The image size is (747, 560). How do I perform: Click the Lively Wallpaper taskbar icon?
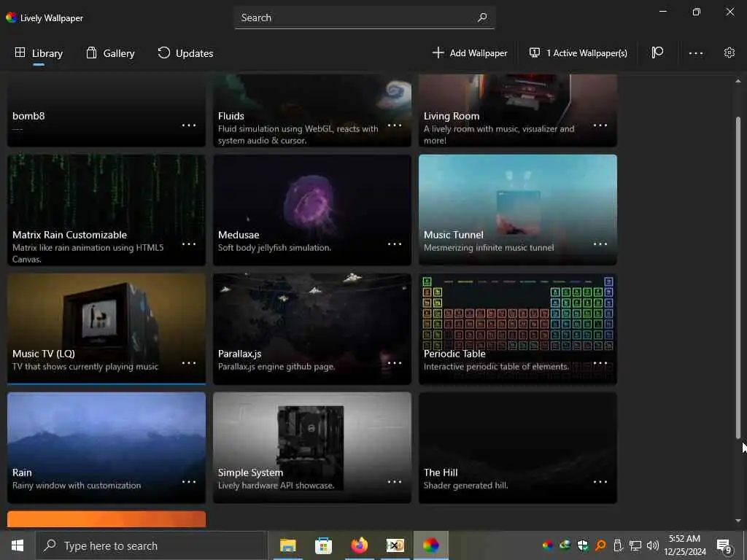(430, 545)
